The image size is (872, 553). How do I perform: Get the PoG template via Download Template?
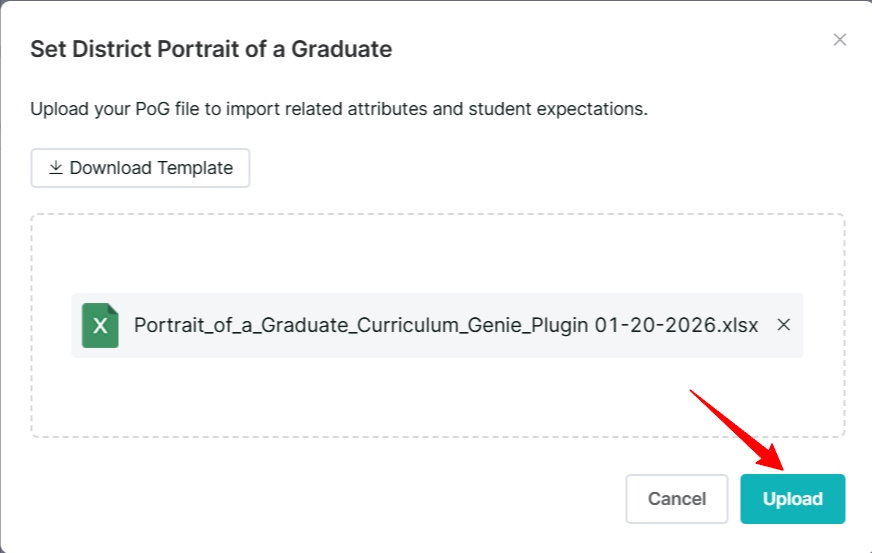(140, 167)
